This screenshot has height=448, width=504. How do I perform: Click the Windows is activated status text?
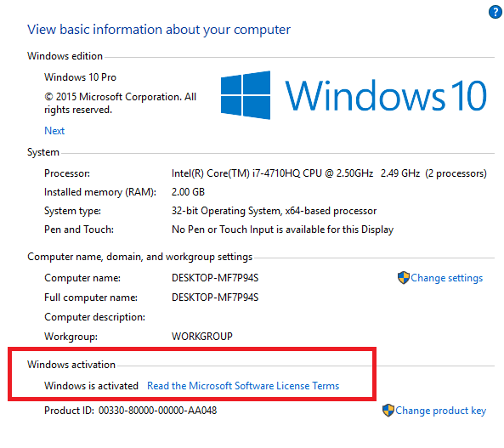pos(91,386)
